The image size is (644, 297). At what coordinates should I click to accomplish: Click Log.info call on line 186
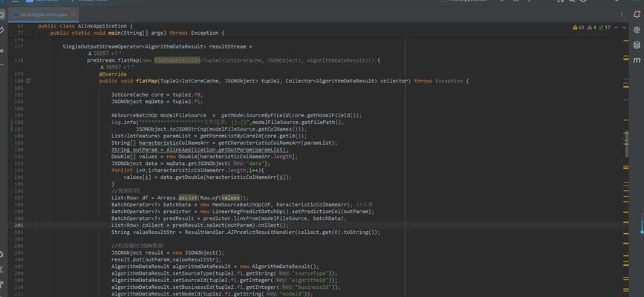125,123
